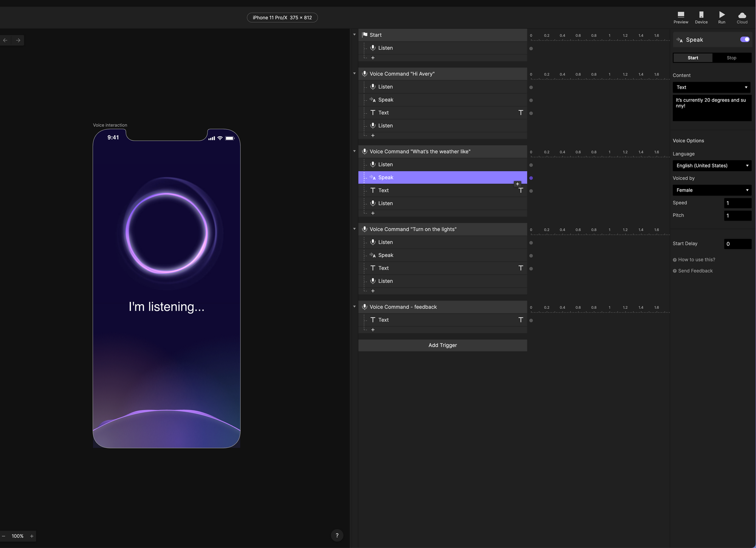Click the T layer icon on feedback Text row

coord(521,320)
